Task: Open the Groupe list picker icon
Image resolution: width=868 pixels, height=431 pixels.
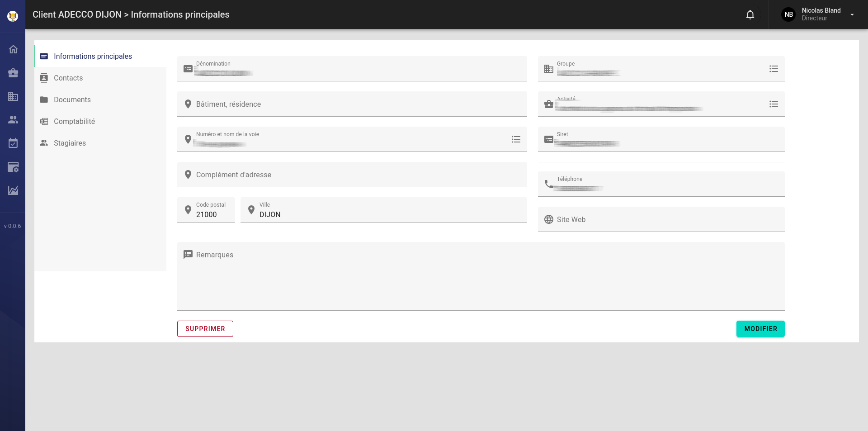Action: click(774, 69)
